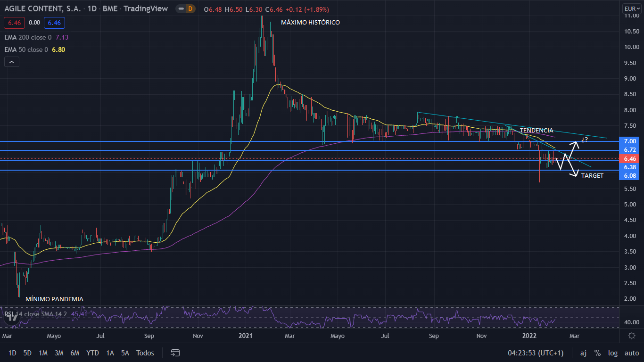This screenshot has height=362, width=644.
Task: Toggle the percent (%) scale
Action: click(x=597, y=353)
